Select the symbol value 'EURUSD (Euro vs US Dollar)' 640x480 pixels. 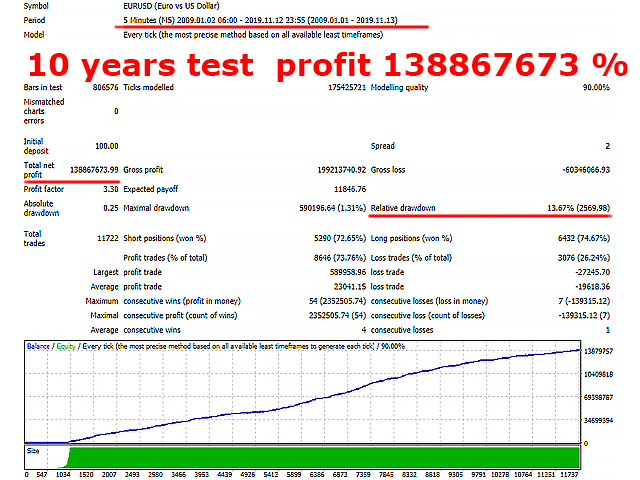(171, 6)
